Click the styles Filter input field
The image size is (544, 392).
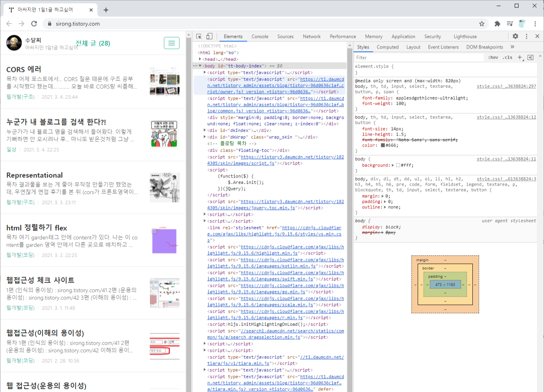point(419,57)
